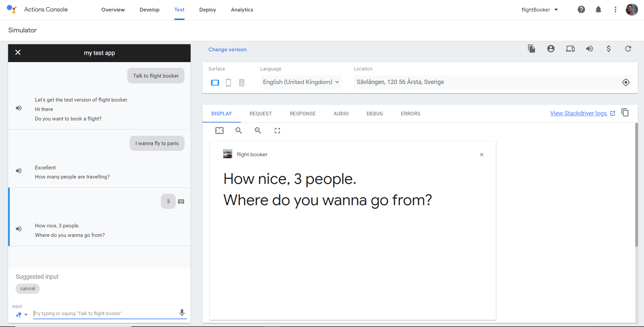The height and width of the screenshot is (327, 644).
Task: Expand the input type dropdown arrow
Action: click(26, 315)
